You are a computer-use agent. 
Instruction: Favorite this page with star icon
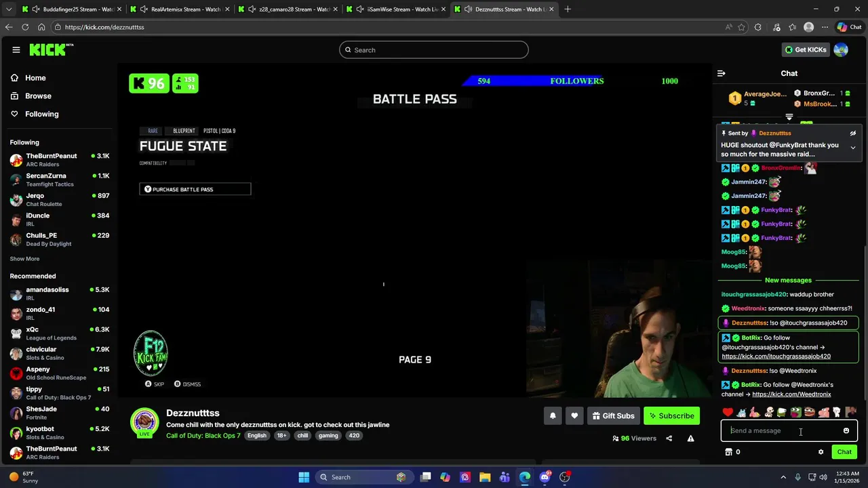point(741,27)
